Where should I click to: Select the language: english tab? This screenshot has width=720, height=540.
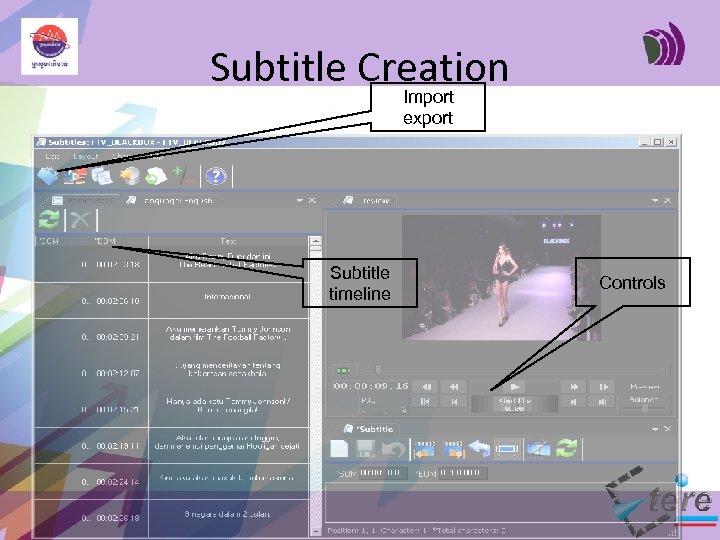[172, 201]
